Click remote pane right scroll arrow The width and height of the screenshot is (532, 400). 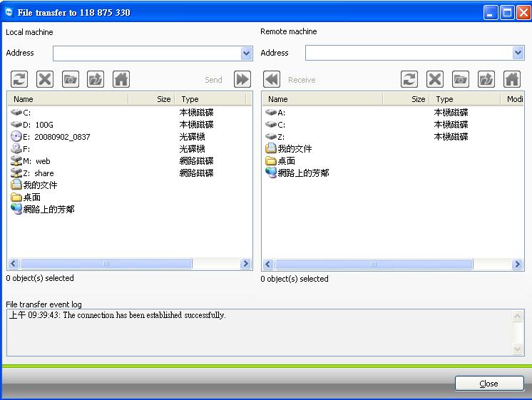(x=517, y=264)
